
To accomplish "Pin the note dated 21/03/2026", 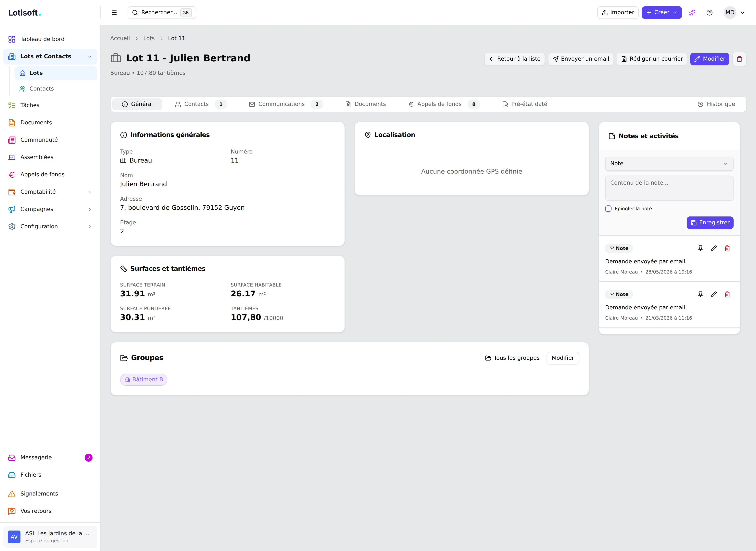I will click(700, 295).
